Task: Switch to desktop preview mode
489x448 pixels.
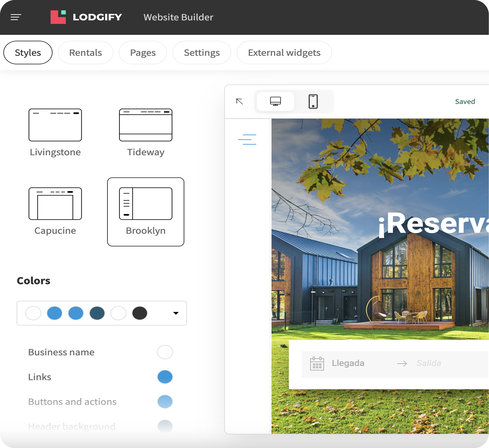Action: point(275,101)
